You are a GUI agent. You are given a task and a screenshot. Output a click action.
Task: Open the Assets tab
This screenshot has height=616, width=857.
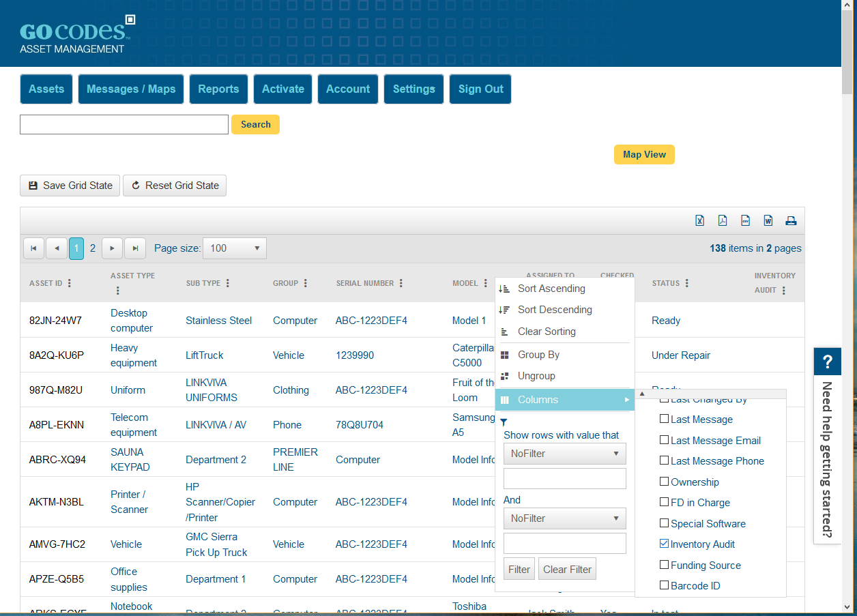point(46,89)
